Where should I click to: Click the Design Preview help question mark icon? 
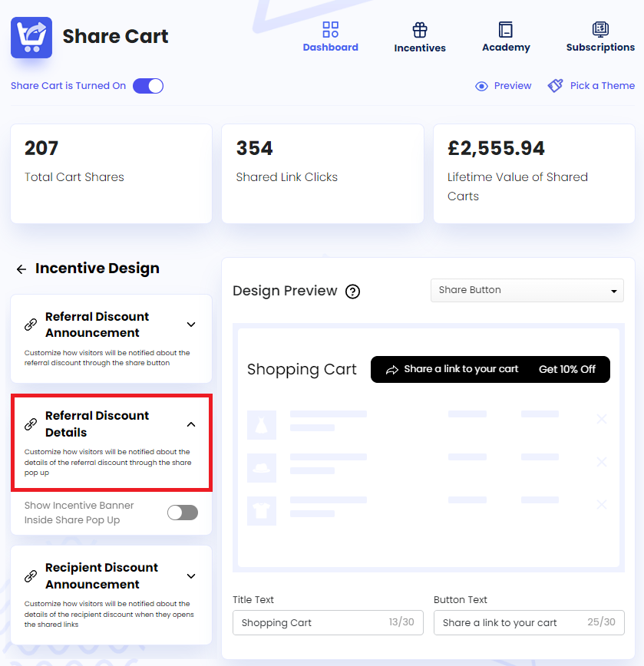pyautogui.click(x=352, y=292)
